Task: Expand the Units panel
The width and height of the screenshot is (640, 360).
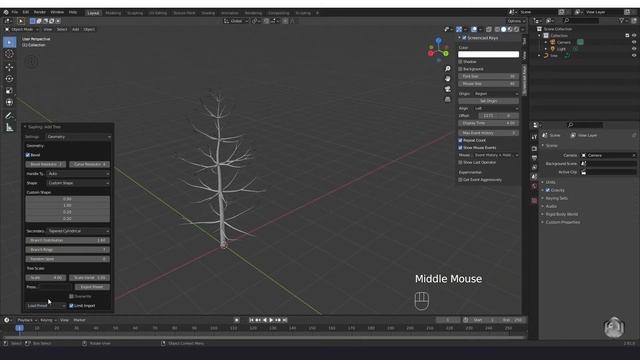Action: 550,182
